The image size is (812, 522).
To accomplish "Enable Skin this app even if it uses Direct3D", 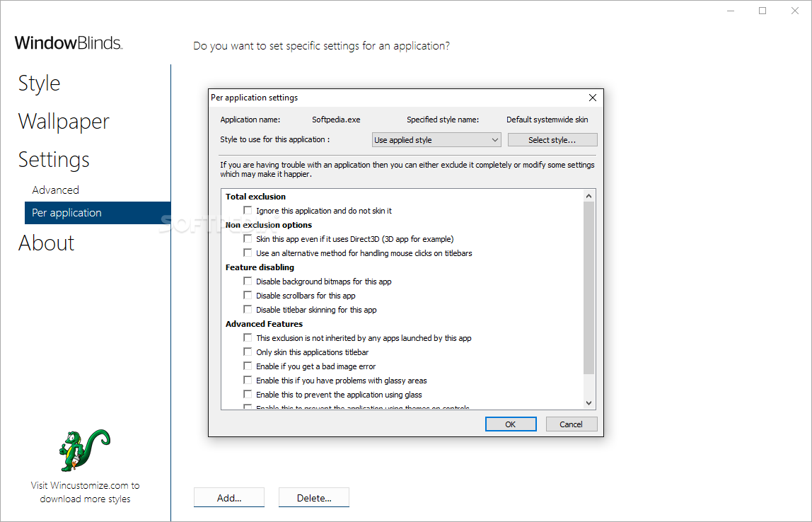I will pyautogui.click(x=248, y=239).
